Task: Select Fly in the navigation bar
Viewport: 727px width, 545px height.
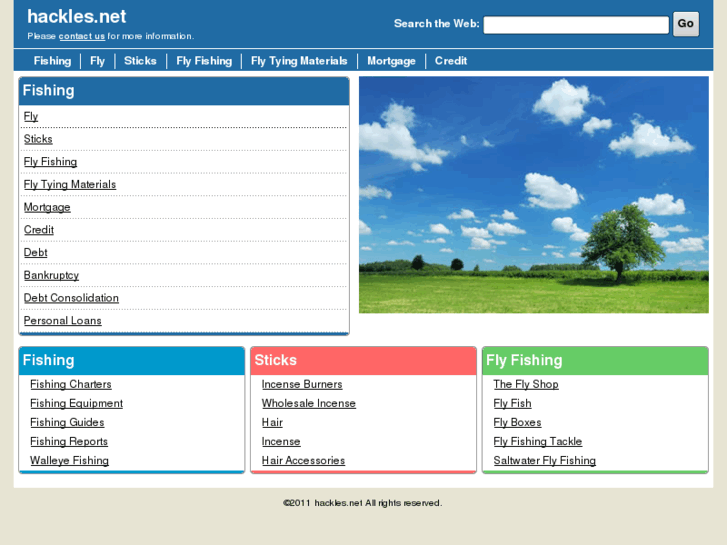Action: (97, 61)
